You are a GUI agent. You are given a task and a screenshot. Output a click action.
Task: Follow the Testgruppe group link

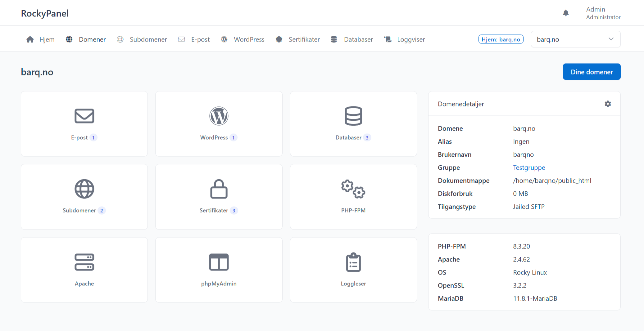pyautogui.click(x=529, y=168)
